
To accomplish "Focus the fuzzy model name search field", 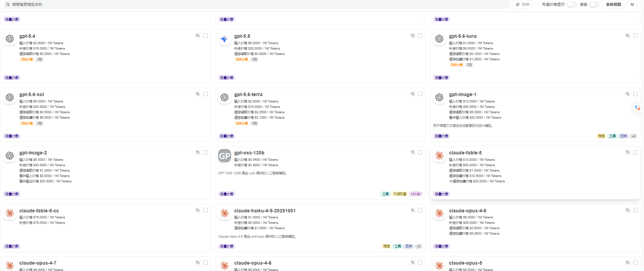I will click(x=256, y=4).
